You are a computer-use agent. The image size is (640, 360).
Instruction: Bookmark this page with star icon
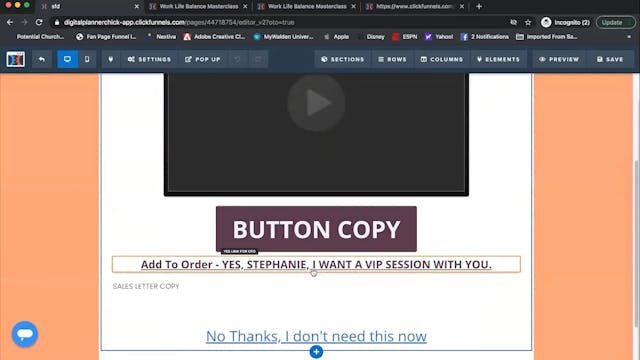528,22
